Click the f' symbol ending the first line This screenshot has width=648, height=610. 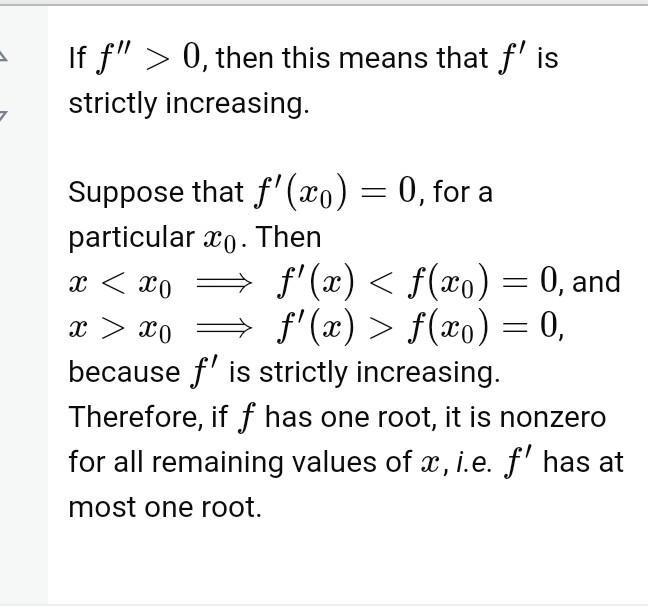point(510,58)
